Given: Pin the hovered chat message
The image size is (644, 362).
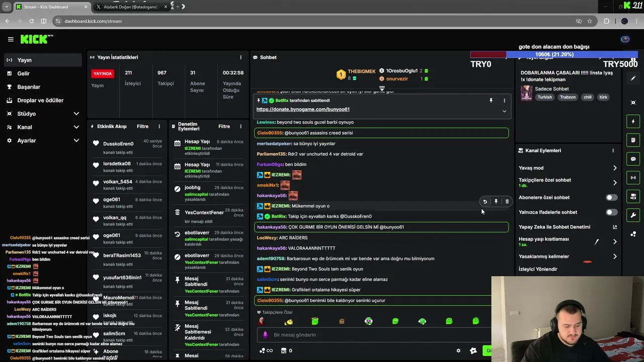Looking at the screenshot, I should pyautogui.click(x=496, y=202).
